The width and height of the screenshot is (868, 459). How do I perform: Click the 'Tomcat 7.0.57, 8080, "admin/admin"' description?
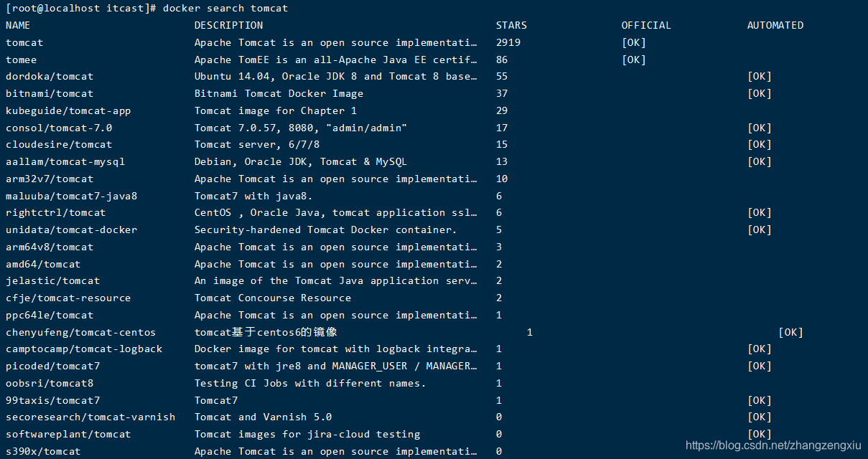click(301, 128)
